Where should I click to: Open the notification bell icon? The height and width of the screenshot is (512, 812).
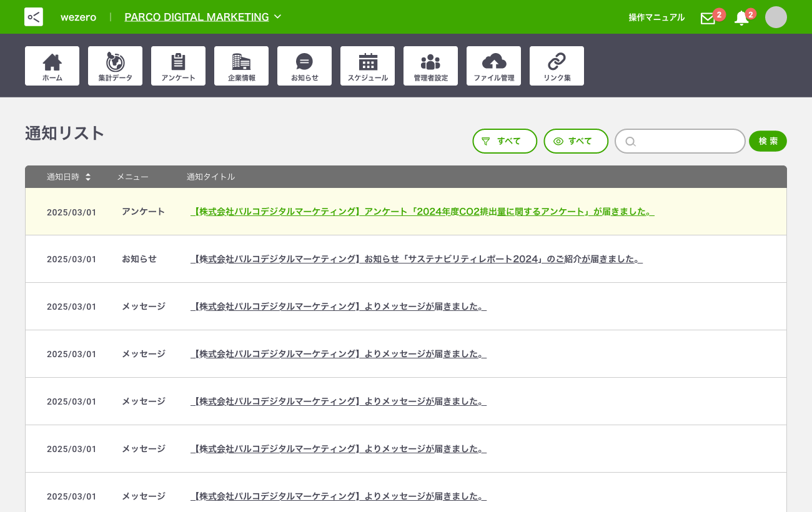click(x=741, y=18)
